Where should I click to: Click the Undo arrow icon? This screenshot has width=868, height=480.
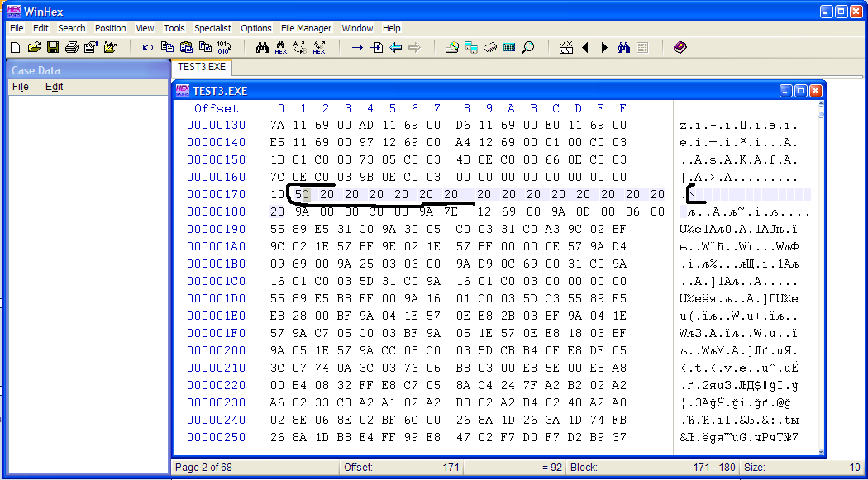pyautogui.click(x=148, y=47)
